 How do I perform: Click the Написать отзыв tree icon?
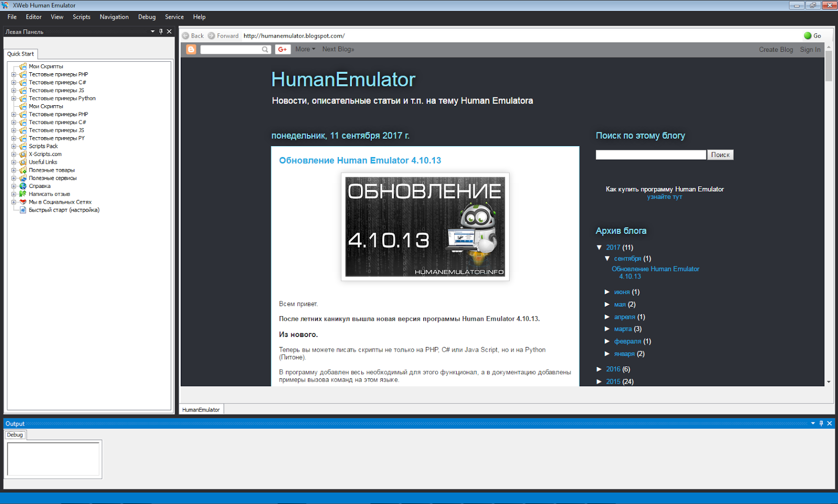coord(23,194)
